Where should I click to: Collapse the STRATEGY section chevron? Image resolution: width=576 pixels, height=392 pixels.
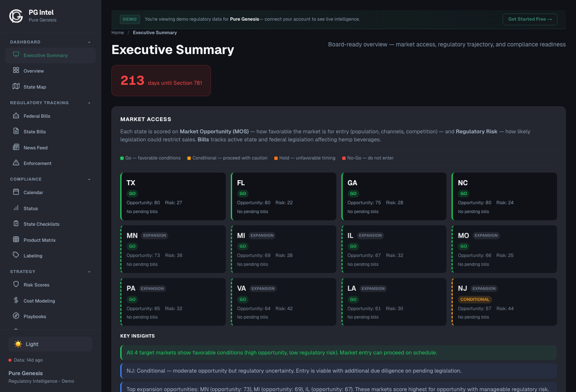coord(89,271)
